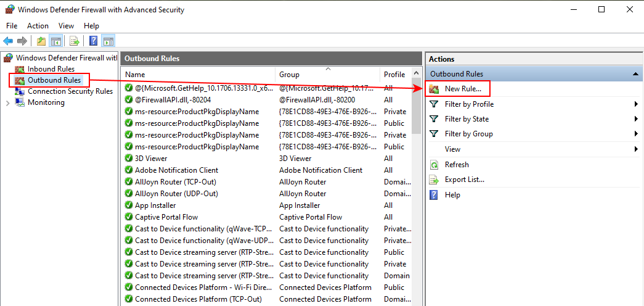Image resolution: width=644 pixels, height=306 pixels.
Task: Click the scroll-up arrow of rules list
Action: pos(416,73)
